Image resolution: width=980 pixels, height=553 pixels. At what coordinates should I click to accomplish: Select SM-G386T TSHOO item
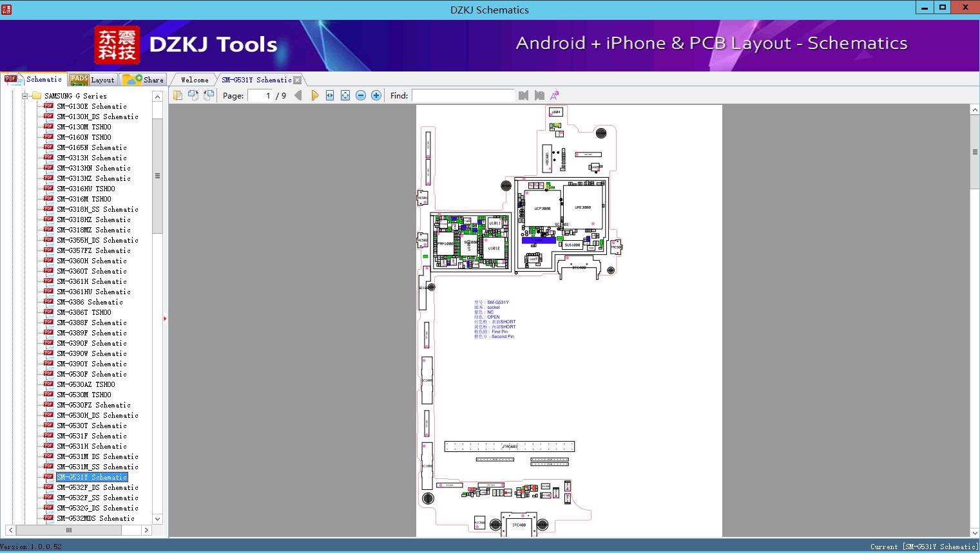(84, 312)
